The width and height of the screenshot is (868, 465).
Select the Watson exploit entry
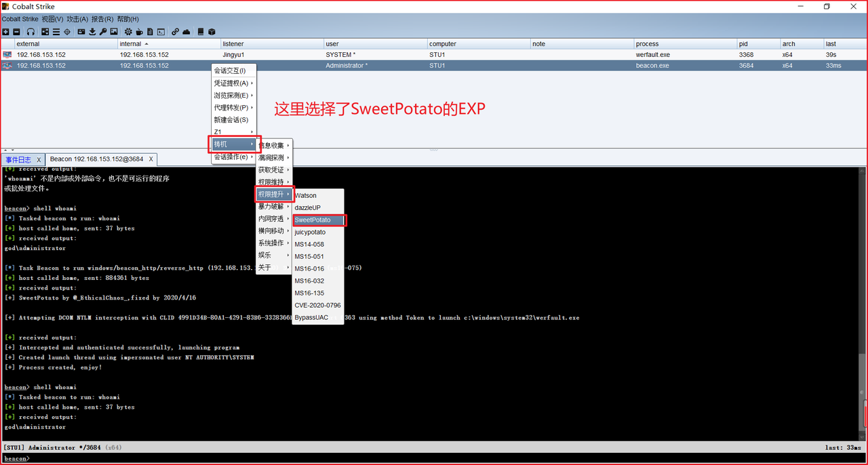pos(318,195)
